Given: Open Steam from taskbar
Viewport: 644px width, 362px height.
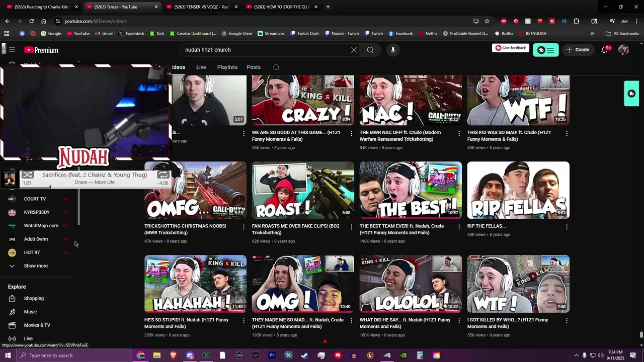Looking at the screenshot, I should click(304, 355).
